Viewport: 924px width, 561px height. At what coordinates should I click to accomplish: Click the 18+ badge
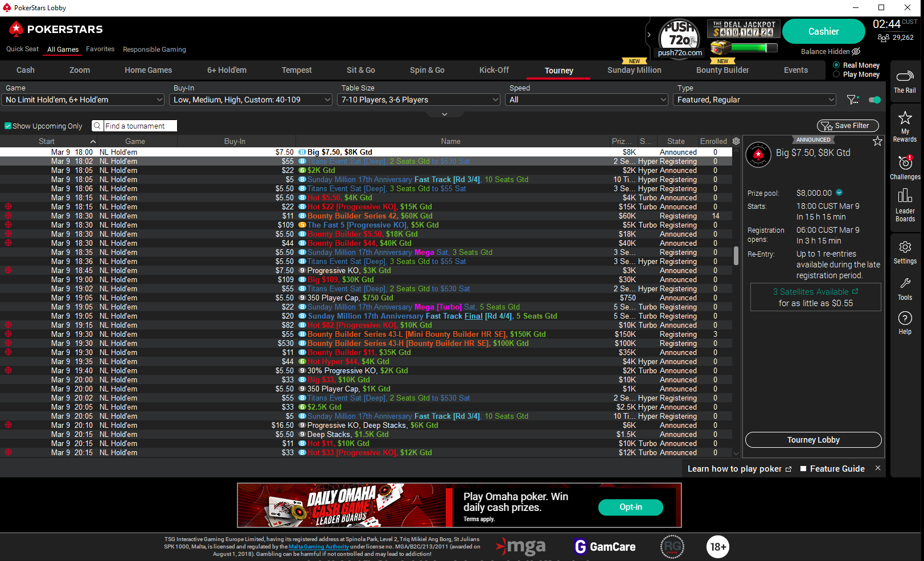coord(718,547)
